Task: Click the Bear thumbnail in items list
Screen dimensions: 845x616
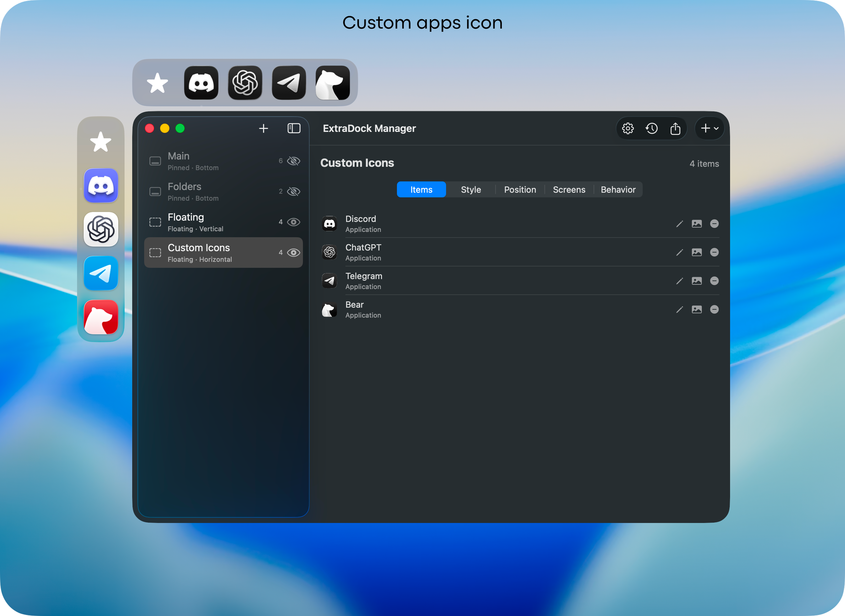Action: 329,309
